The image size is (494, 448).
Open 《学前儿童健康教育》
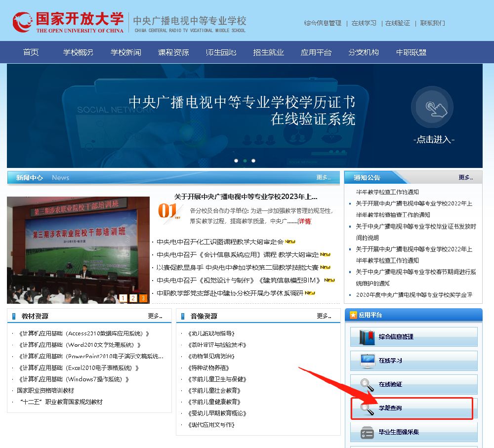(x=214, y=402)
